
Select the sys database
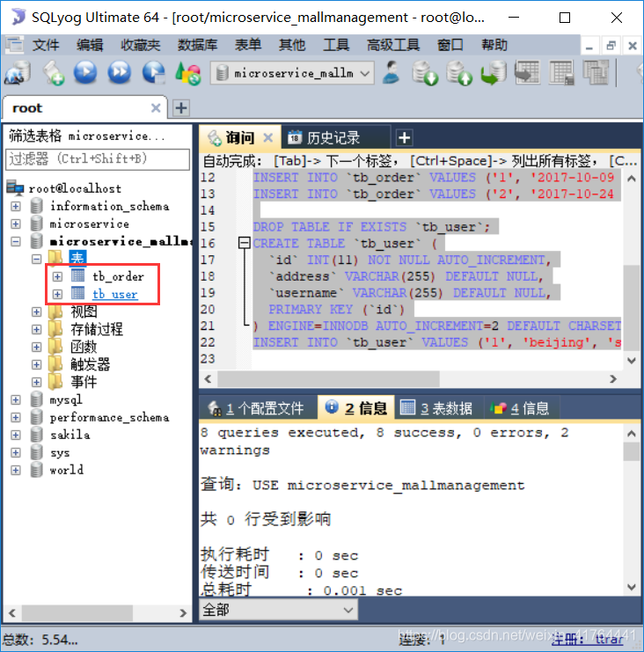pos(60,452)
